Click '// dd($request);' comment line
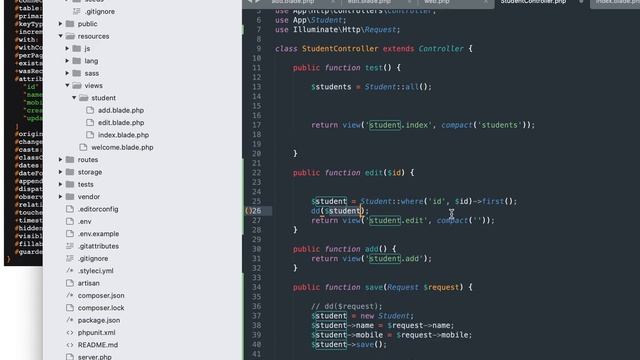 pos(347,306)
